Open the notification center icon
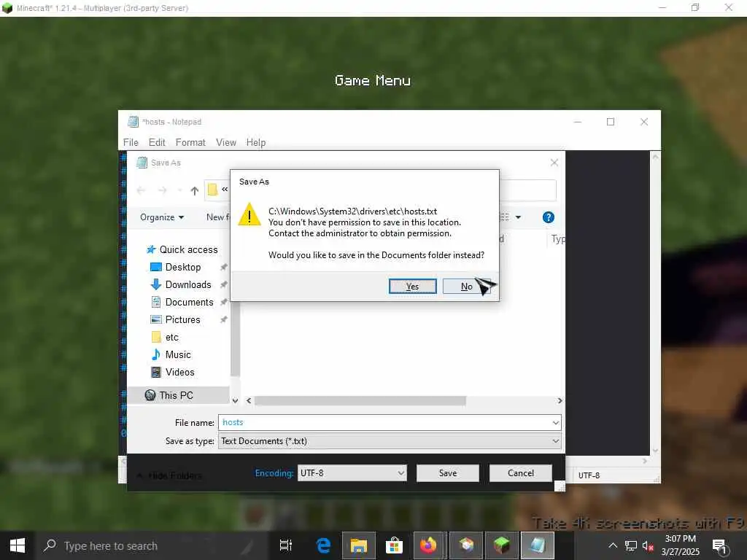This screenshot has height=560, width=747. point(719,545)
